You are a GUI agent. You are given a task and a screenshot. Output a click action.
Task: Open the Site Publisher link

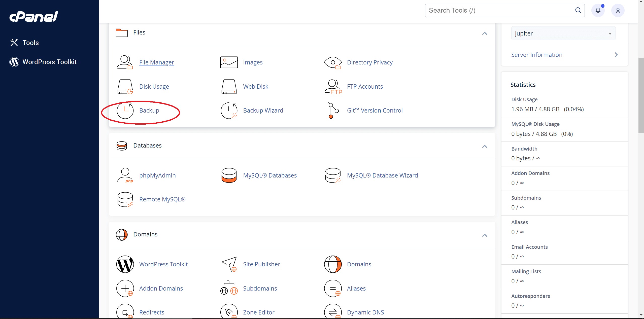tap(262, 264)
